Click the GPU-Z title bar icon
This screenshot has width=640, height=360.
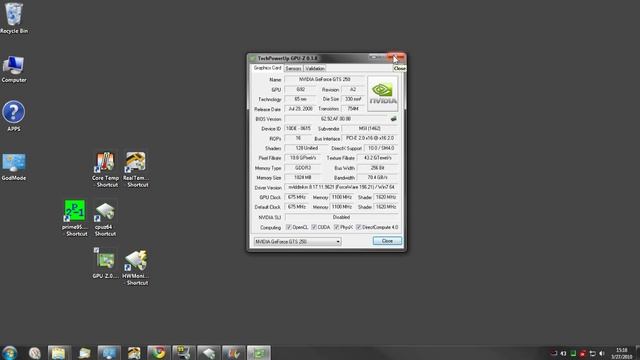[x=253, y=58]
